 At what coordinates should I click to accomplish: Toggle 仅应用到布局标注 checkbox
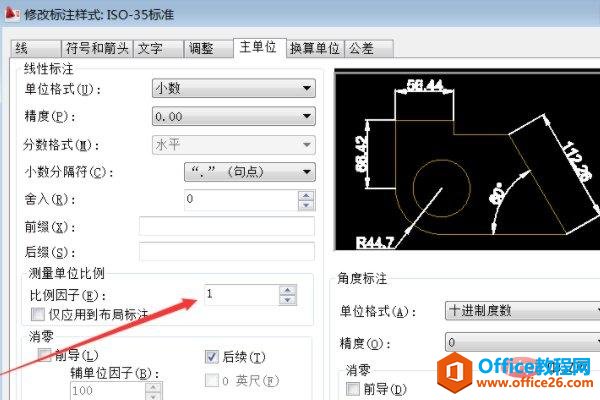[x=38, y=315]
